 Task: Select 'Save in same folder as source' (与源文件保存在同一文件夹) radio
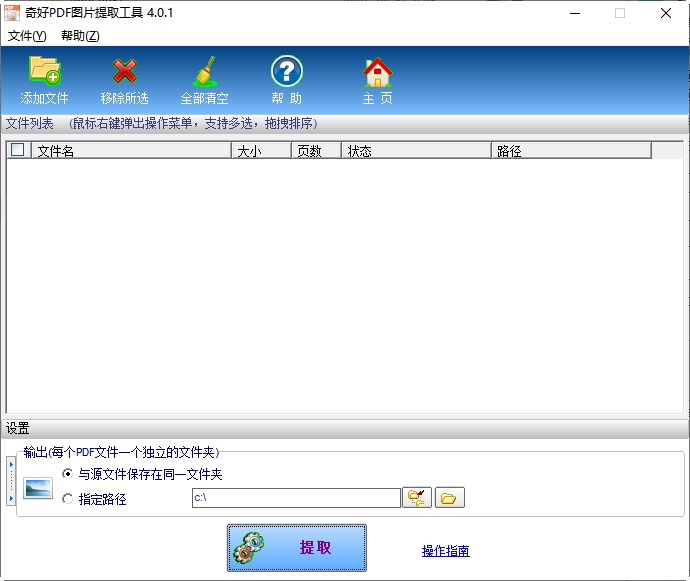[68, 474]
